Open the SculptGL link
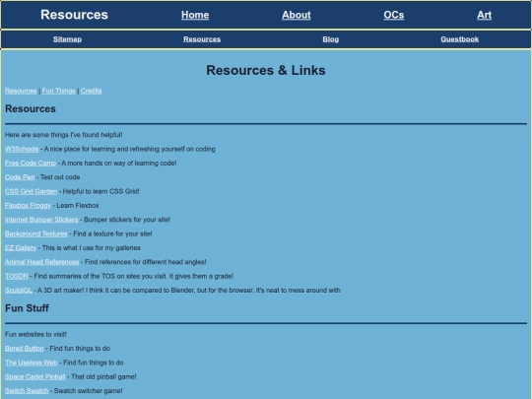The image size is (532, 399). tap(19, 291)
